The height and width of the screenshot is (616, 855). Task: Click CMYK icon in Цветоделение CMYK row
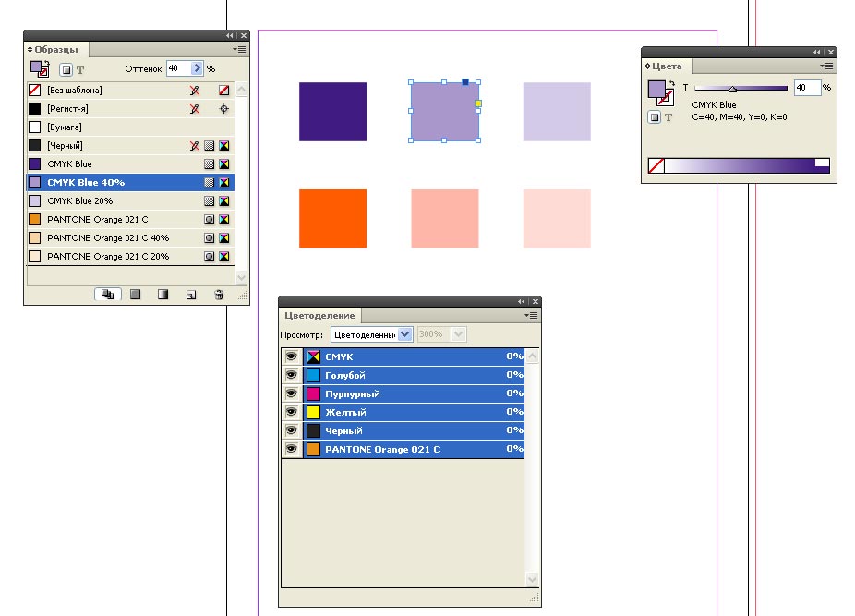point(313,356)
